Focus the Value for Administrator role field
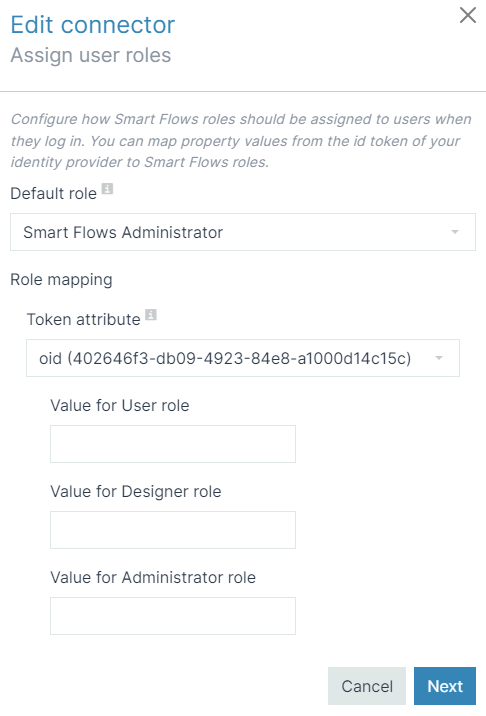486x716 pixels. pos(173,616)
